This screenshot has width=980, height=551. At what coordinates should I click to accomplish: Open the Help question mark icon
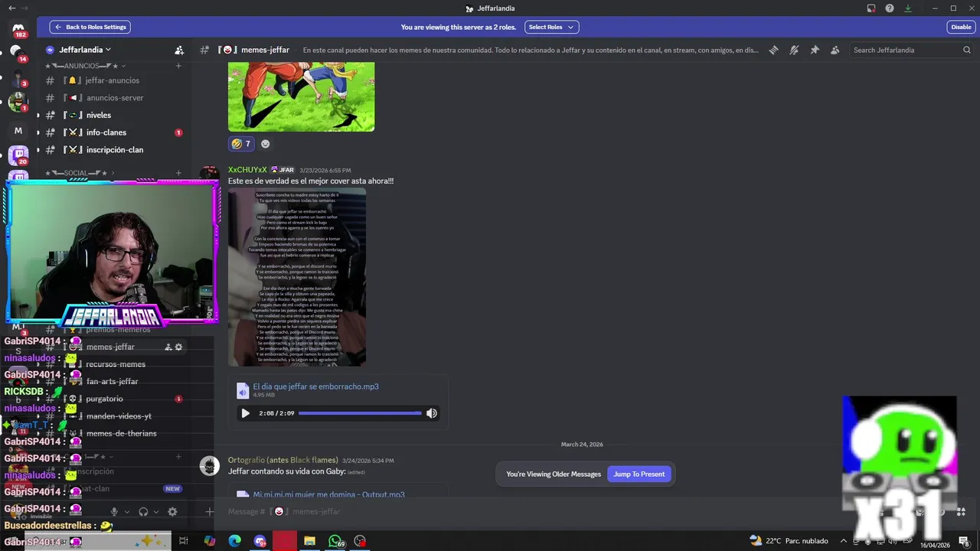pyautogui.click(x=890, y=8)
